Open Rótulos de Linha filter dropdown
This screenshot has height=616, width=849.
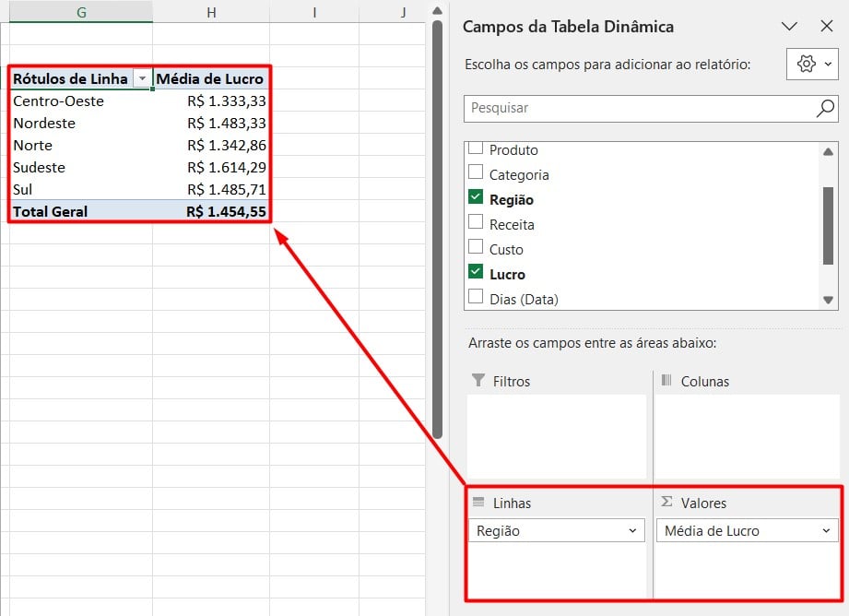tap(142, 79)
